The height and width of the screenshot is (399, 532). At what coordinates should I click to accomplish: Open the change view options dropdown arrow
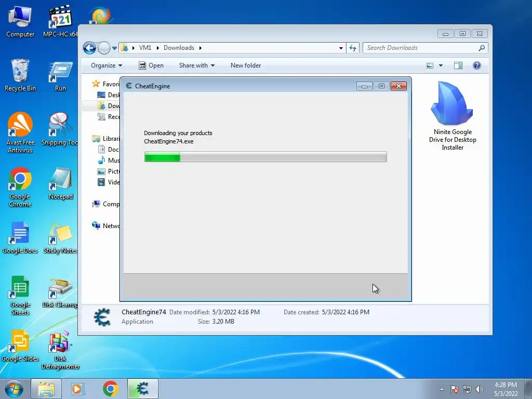441,65
